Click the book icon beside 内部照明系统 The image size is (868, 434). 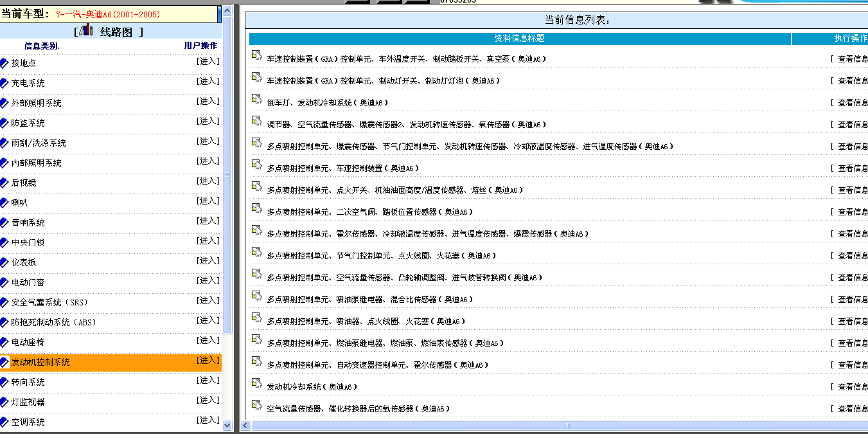point(4,163)
